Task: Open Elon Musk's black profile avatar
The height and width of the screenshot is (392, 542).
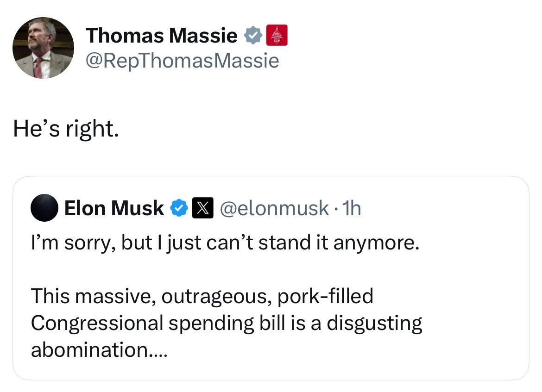Action: tap(44, 208)
